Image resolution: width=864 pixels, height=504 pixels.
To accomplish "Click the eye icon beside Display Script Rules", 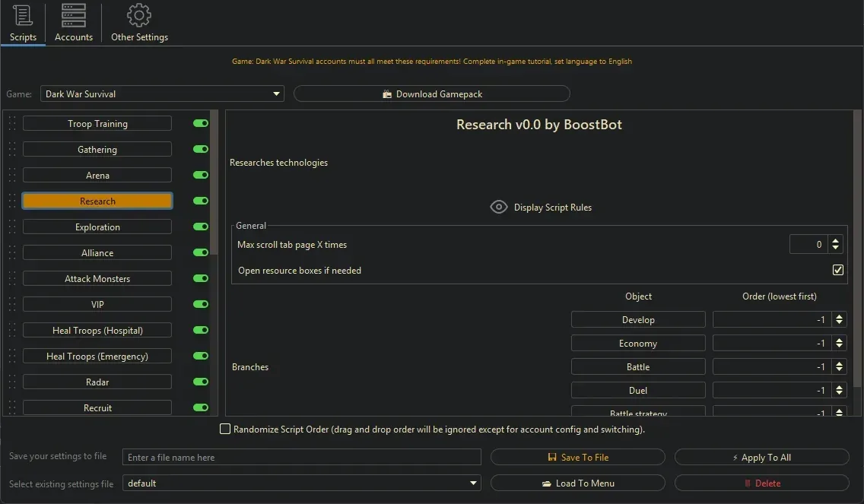I will click(x=499, y=207).
